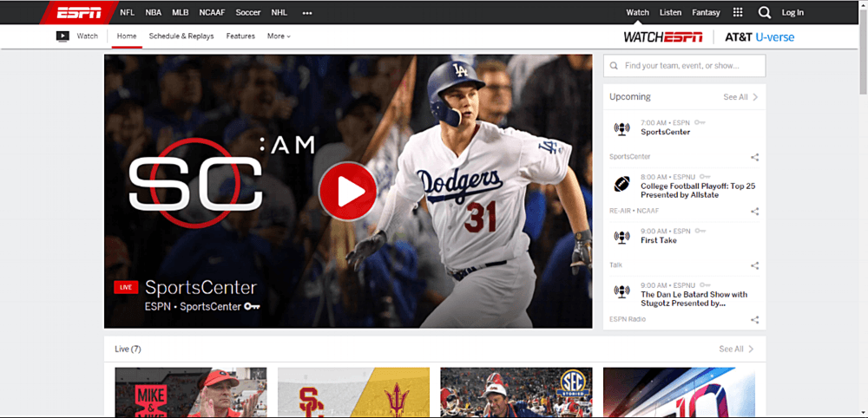This screenshot has height=418, width=868.
Task: Click See All in the Upcoming panel
Action: (x=735, y=97)
